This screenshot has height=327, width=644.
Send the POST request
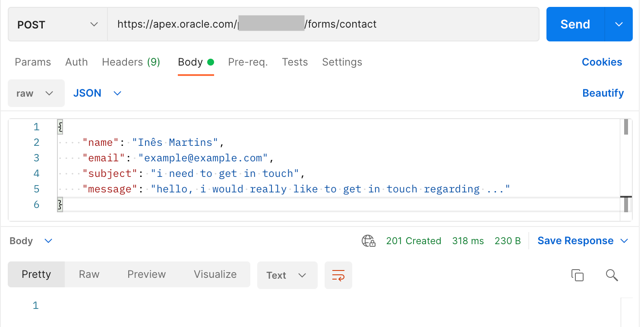click(575, 24)
